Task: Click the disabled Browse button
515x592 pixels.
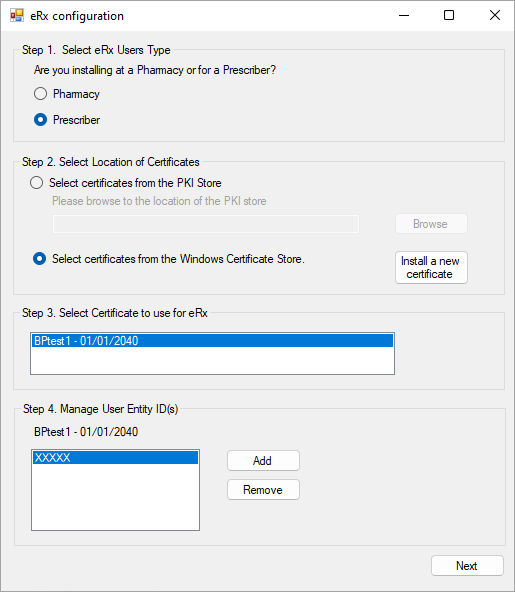Action: (431, 224)
